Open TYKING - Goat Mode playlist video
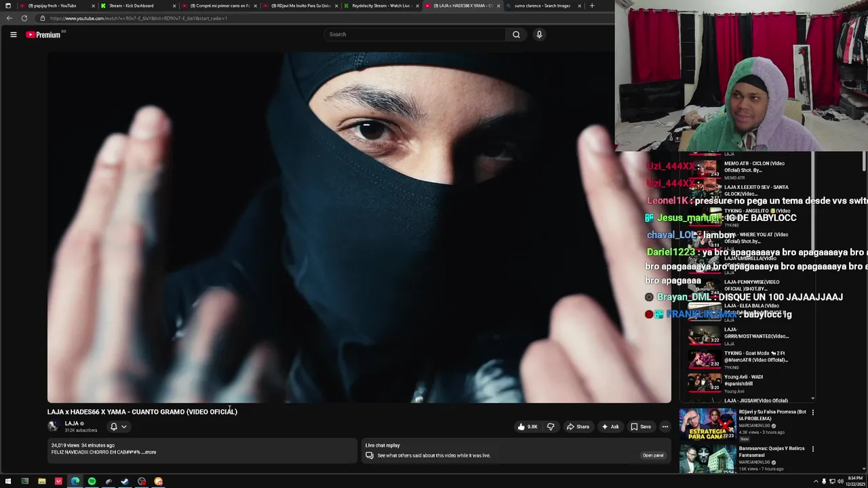 point(749,359)
